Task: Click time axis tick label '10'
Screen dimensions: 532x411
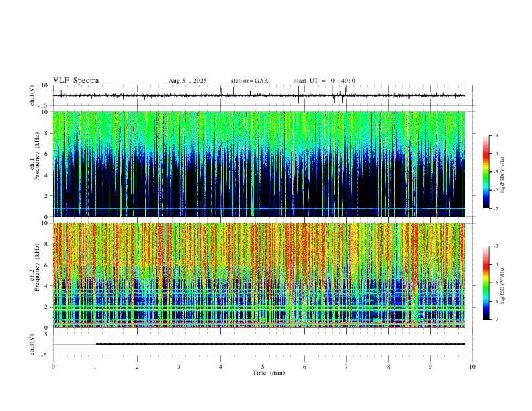Action: 472,367
